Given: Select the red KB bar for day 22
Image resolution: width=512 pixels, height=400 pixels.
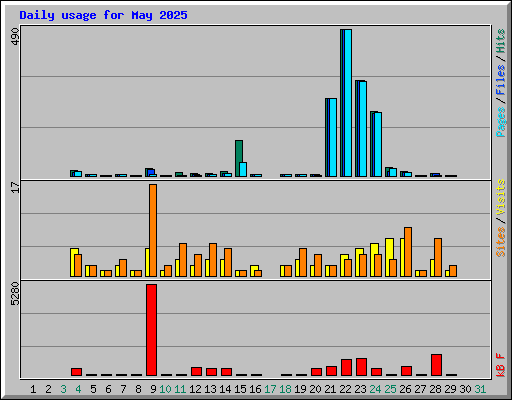Looking at the screenshot, I should [346, 368].
